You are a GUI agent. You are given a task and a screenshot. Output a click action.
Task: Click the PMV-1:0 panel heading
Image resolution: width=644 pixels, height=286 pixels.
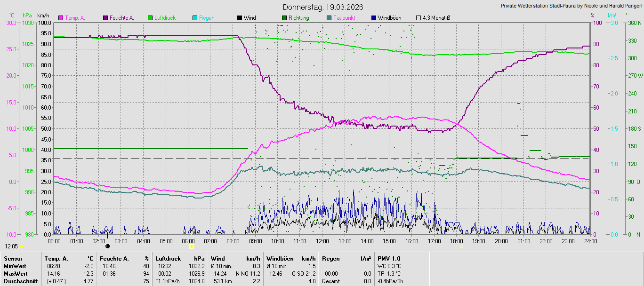click(x=389, y=258)
